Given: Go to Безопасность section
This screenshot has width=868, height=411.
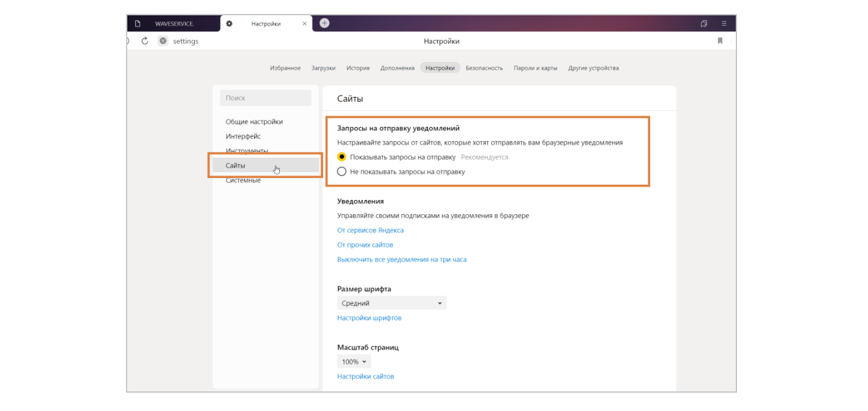Looking at the screenshot, I should click(x=484, y=68).
